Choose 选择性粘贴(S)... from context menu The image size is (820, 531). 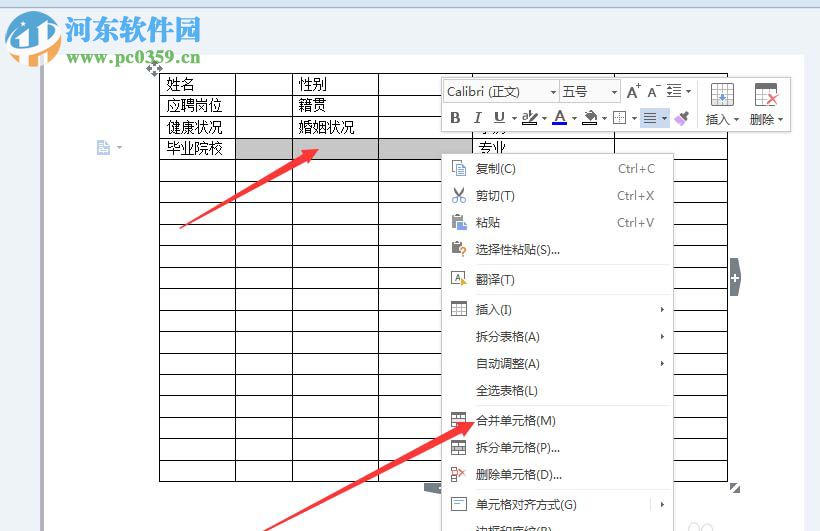pos(557,250)
